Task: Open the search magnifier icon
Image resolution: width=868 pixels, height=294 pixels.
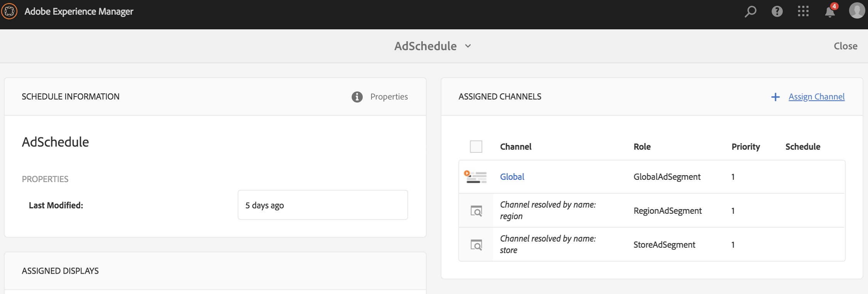Action: pyautogui.click(x=750, y=12)
